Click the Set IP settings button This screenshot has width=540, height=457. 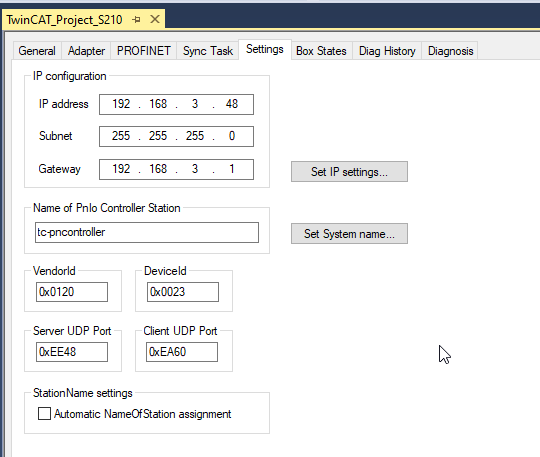tap(349, 172)
